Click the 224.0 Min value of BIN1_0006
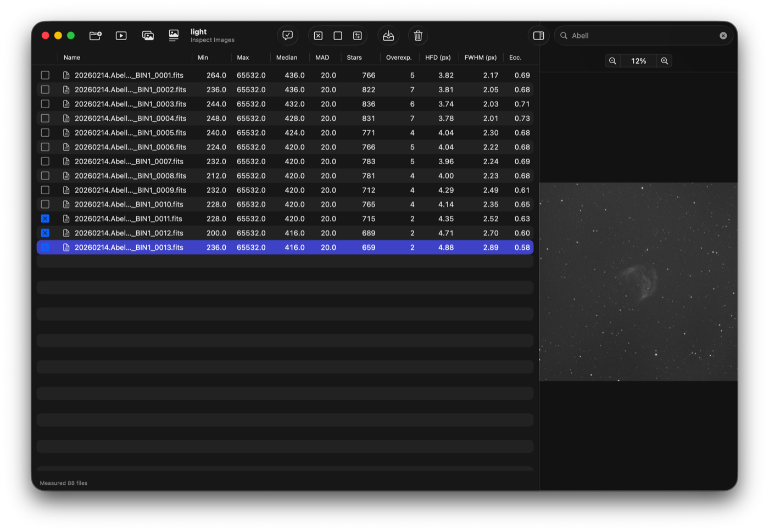Image resolution: width=769 pixels, height=532 pixels. (x=216, y=147)
